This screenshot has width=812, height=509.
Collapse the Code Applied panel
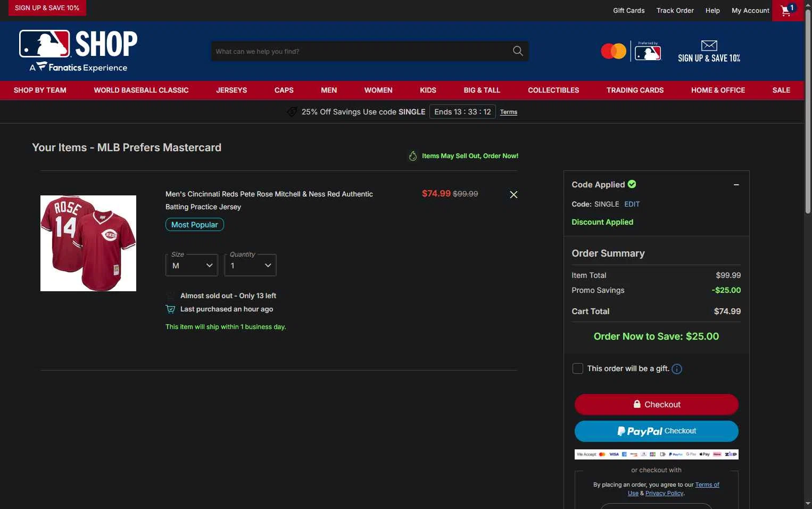pyautogui.click(x=736, y=185)
